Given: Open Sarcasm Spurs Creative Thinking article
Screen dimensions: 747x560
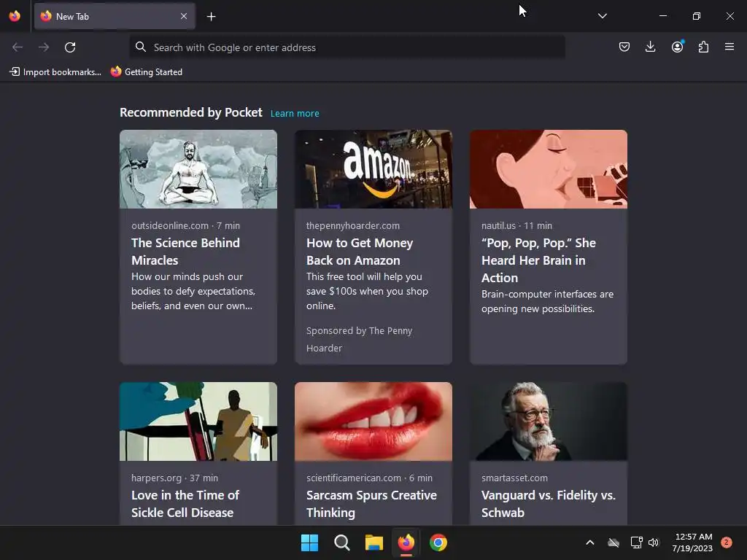Looking at the screenshot, I should click(x=371, y=504).
